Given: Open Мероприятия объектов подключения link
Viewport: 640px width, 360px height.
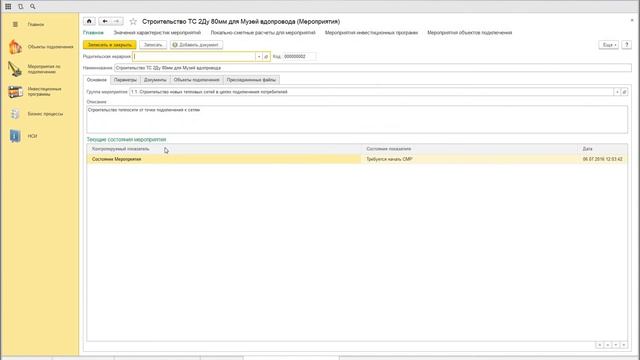Looking at the screenshot, I should 469,33.
